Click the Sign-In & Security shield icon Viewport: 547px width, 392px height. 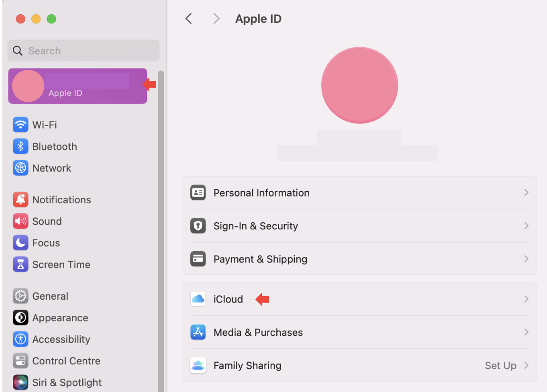pos(198,225)
